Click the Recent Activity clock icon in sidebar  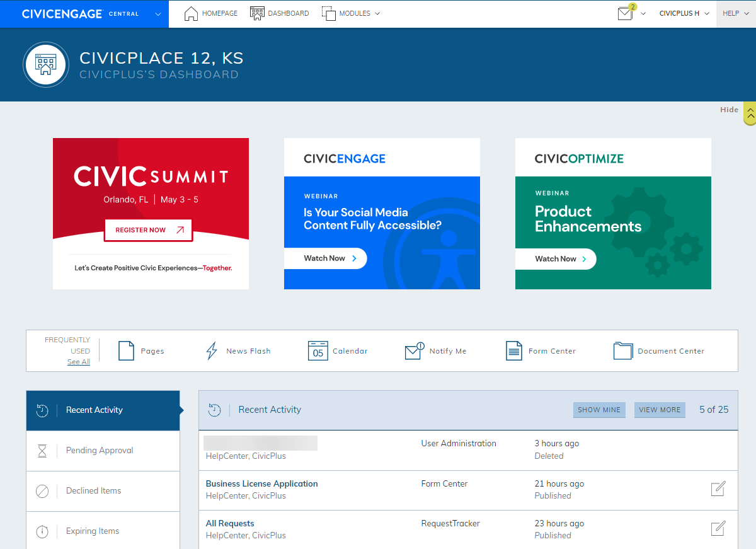click(x=42, y=410)
